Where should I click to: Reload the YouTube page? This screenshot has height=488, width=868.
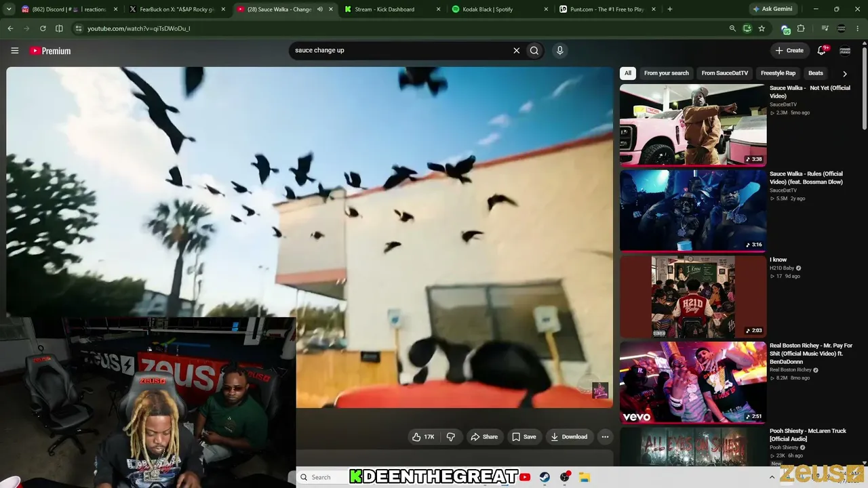pyautogui.click(x=43, y=28)
